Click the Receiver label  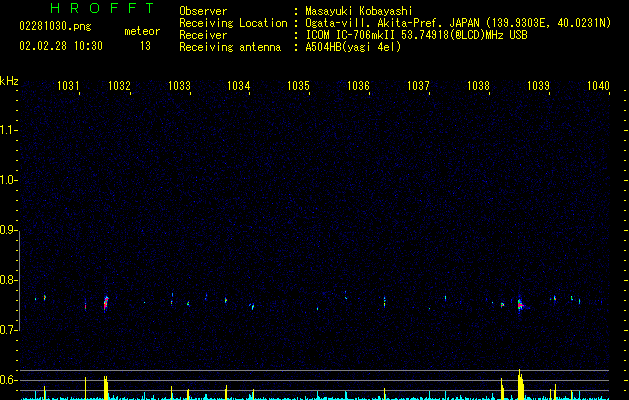pyautogui.click(x=203, y=35)
